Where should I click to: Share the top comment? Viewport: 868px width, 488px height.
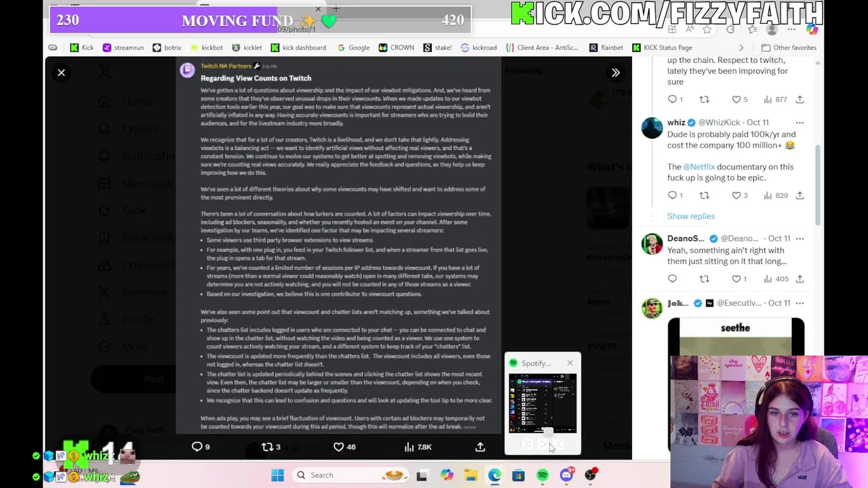click(800, 100)
